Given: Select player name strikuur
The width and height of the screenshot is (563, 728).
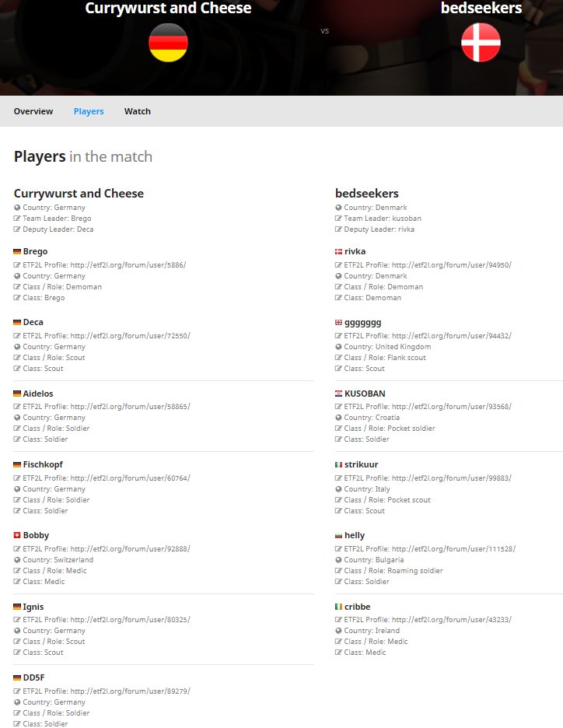Looking at the screenshot, I should click(x=361, y=465).
